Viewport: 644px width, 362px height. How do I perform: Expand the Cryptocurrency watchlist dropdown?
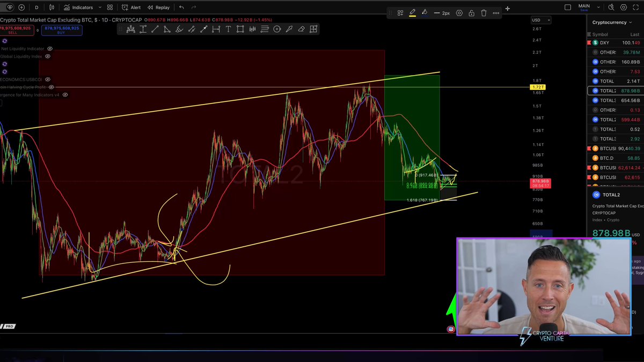point(612,23)
